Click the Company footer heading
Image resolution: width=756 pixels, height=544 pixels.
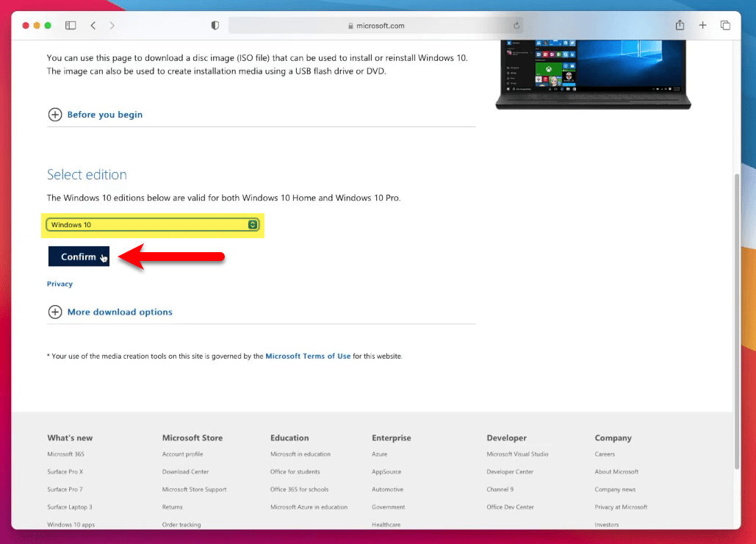pyautogui.click(x=613, y=438)
